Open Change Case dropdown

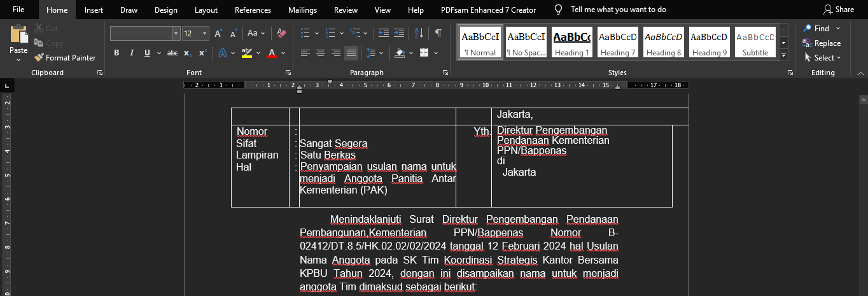(256, 33)
